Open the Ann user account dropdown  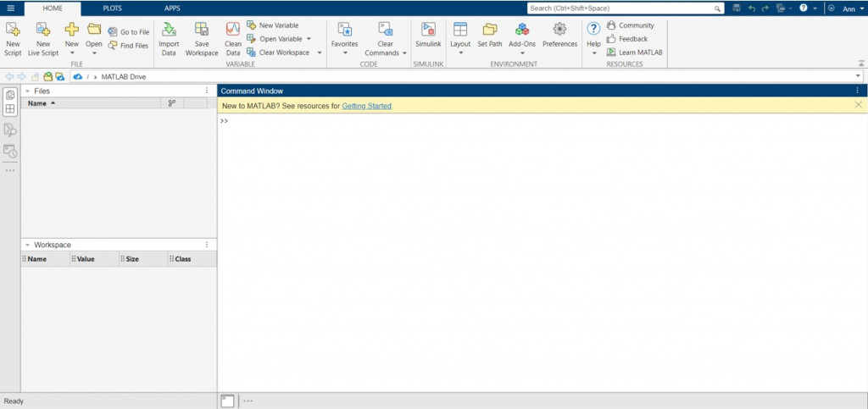853,8
